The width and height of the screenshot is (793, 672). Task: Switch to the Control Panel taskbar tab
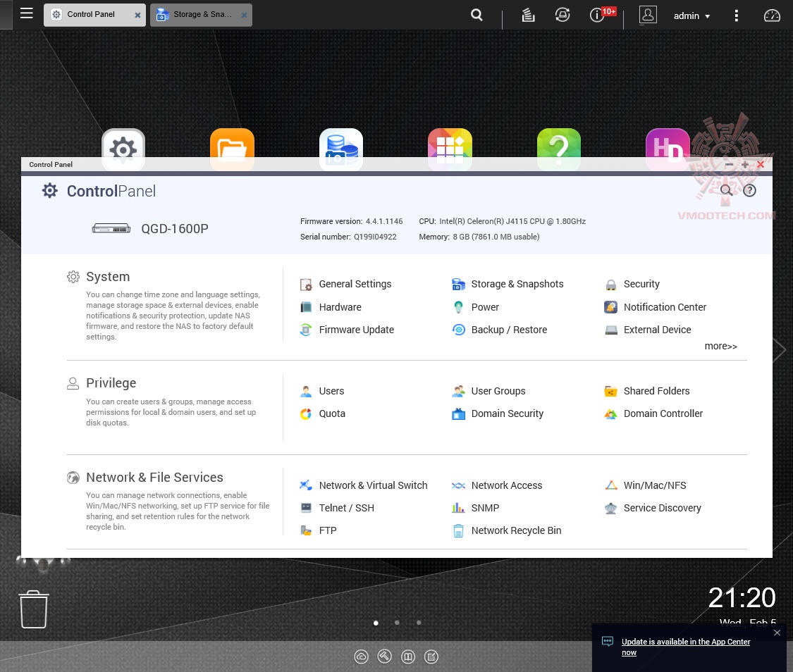94,15
